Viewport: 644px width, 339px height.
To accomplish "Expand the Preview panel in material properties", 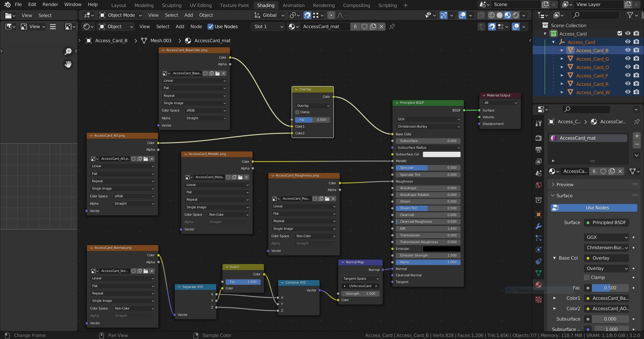I will (565, 185).
